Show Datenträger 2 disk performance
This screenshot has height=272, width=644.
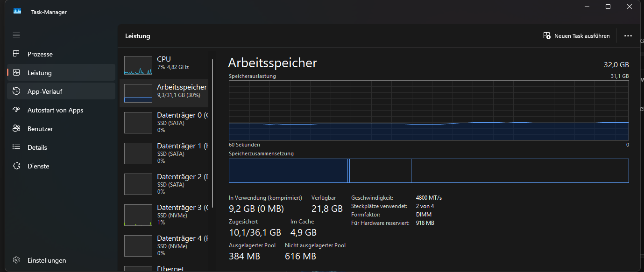[x=163, y=184]
